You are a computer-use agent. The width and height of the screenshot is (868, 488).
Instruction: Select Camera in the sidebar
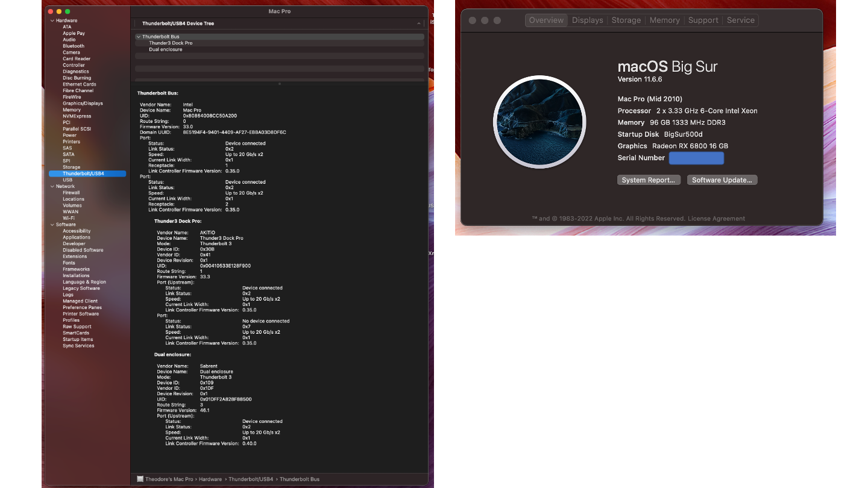coord(71,52)
